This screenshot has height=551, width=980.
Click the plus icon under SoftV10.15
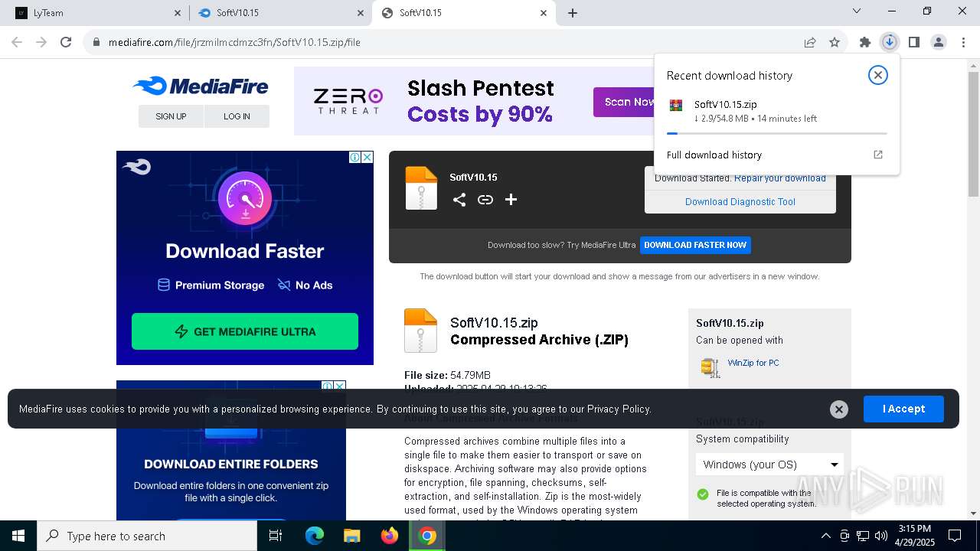511,200
